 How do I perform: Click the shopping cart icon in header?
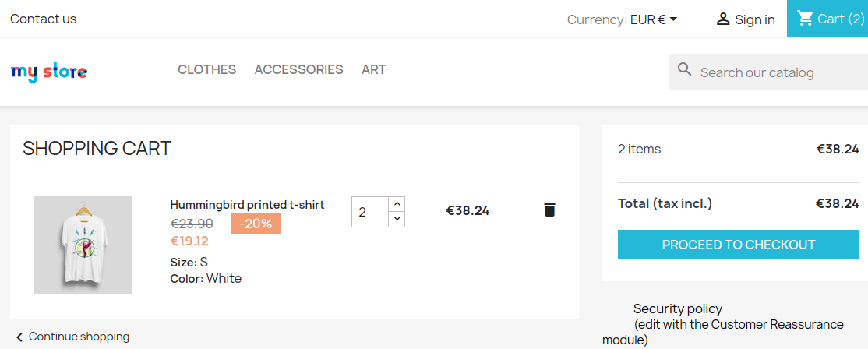805,19
